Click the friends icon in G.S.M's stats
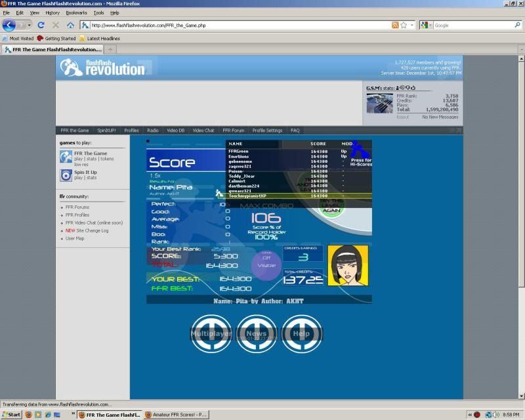The image size is (525, 420). 398,88
